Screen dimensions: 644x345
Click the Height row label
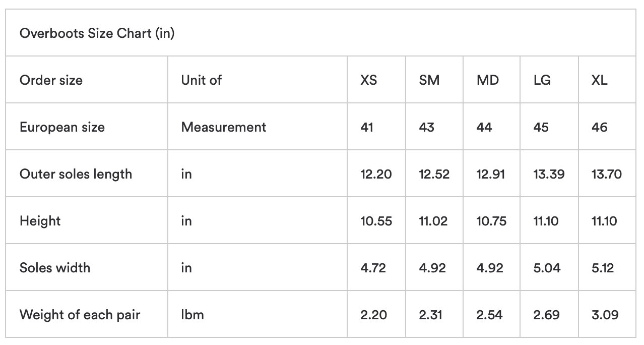coord(40,221)
